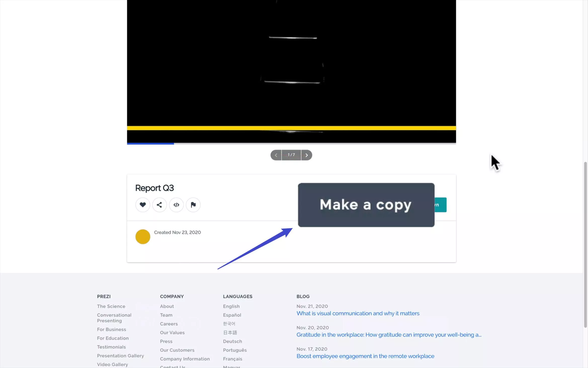The image size is (588, 368).
Task: Click the previous slide navigation arrow
Action: pos(276,155)
